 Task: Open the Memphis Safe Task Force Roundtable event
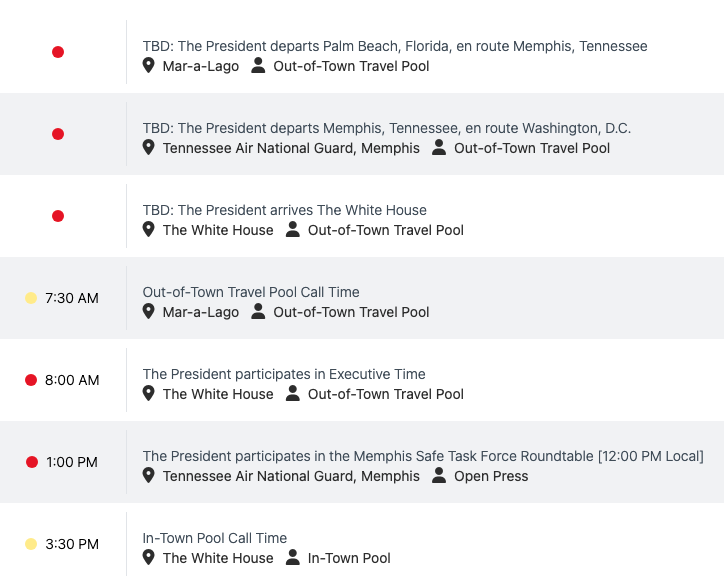tap(422, 456)
